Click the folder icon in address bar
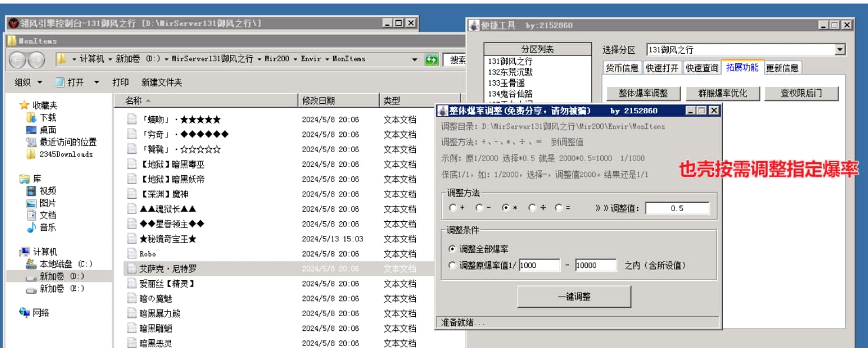This screenshot has height=348, width=868. click(61, 59)
